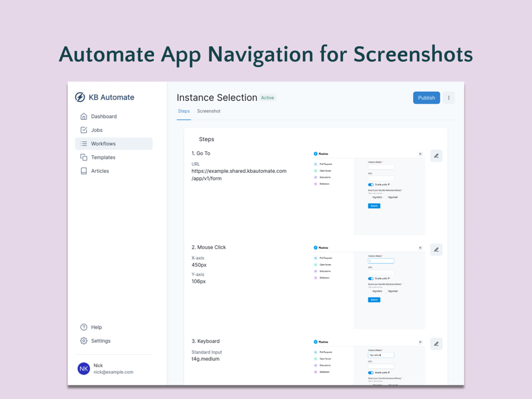Screen dimensions: 532x399
Task: Click the Go To step URL text
Action: (x=239, y=175)
